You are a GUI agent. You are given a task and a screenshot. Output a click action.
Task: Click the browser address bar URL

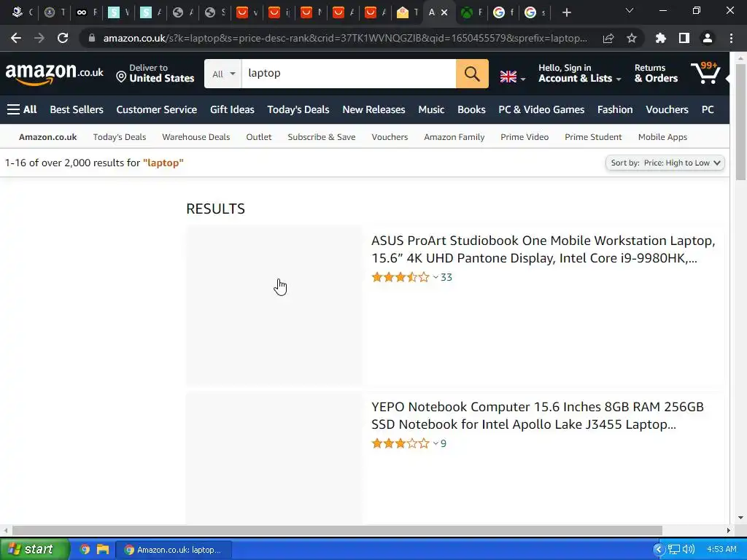(345, 38)
